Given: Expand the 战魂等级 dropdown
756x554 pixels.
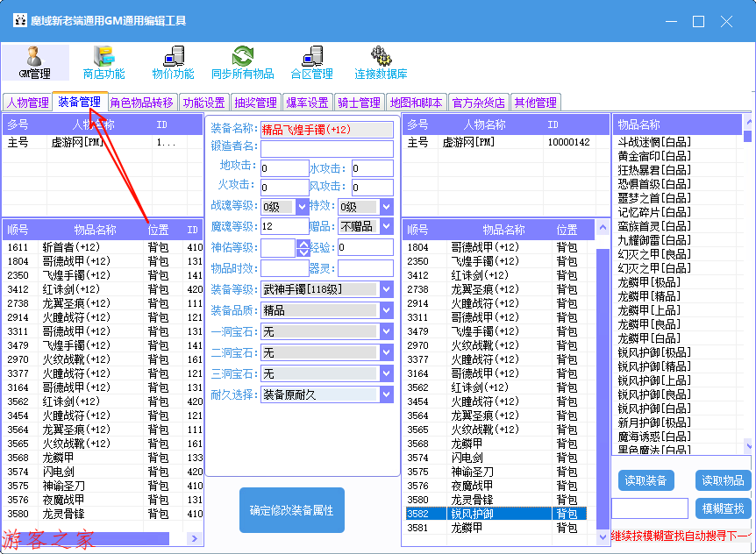Looking at the screenshot, I should (302, 207).
